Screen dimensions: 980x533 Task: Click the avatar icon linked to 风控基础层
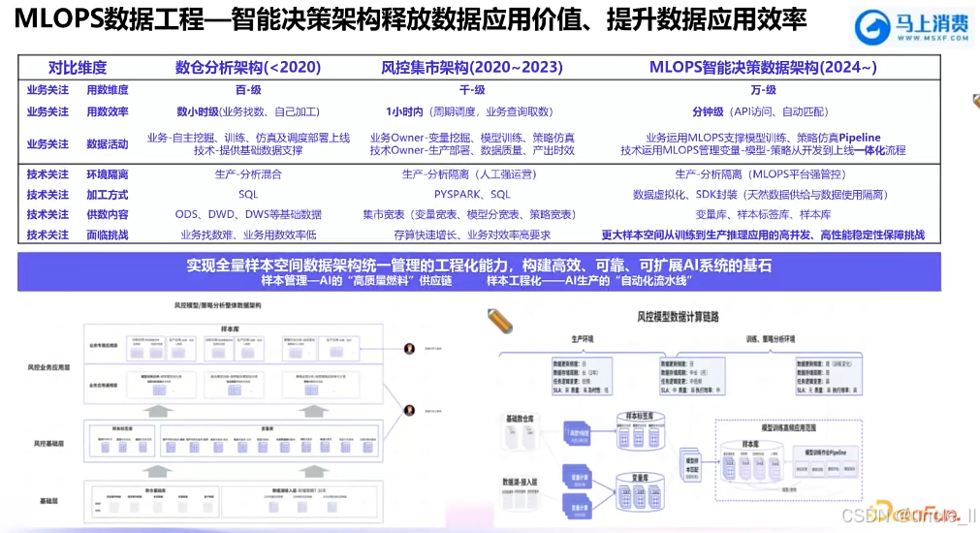(x=409, y=410)
